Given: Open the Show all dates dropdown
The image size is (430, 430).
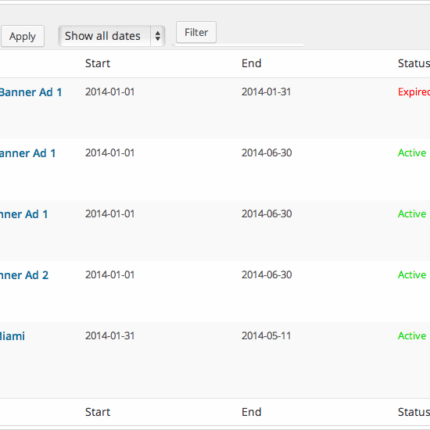Looking at the screenshot, I should (x=112, y=36).
